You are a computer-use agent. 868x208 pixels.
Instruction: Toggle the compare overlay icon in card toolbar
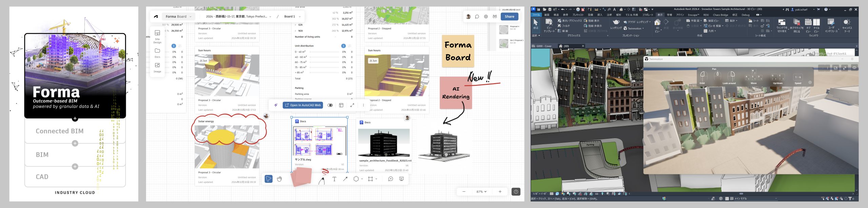(x=330, y=105)
